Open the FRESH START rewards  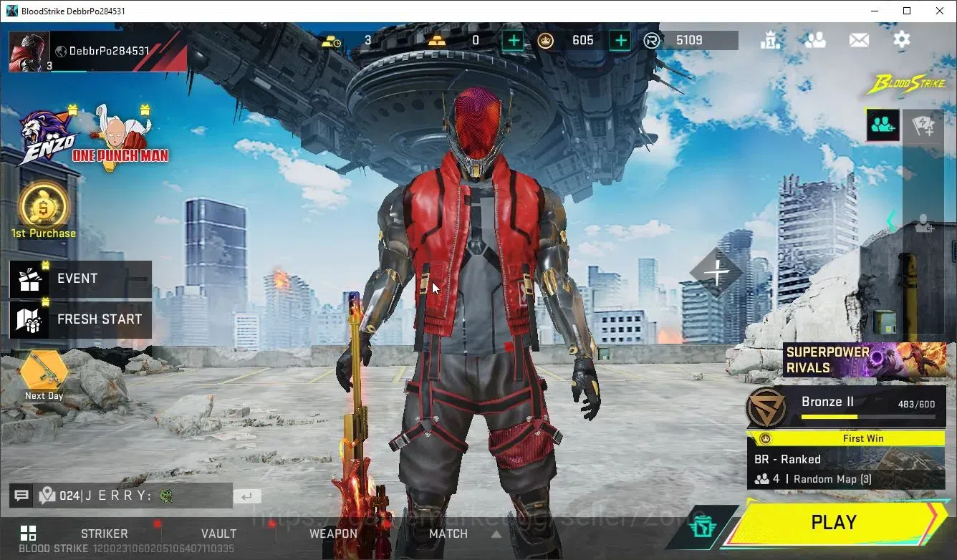pyautogui.click(x=80, y=319)
